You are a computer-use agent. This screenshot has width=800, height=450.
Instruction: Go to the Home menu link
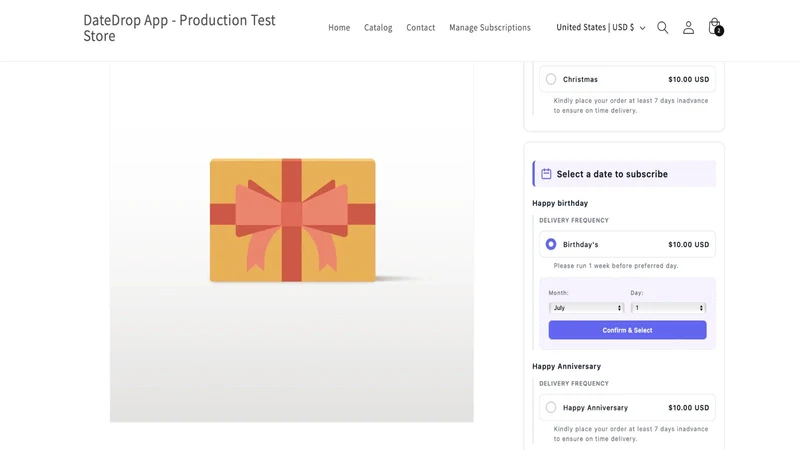pos(339,28)
